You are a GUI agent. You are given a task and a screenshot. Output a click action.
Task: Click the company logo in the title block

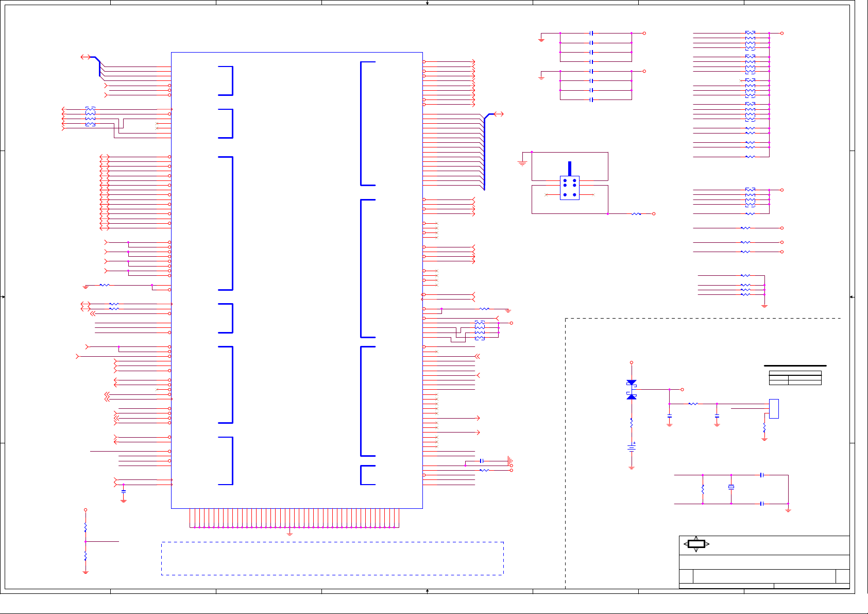tap(696, 544)
